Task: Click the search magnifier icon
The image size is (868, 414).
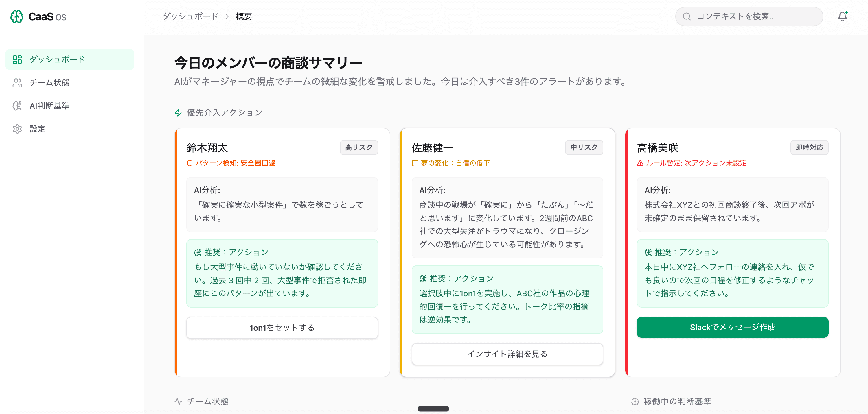Action: [687, 16]
